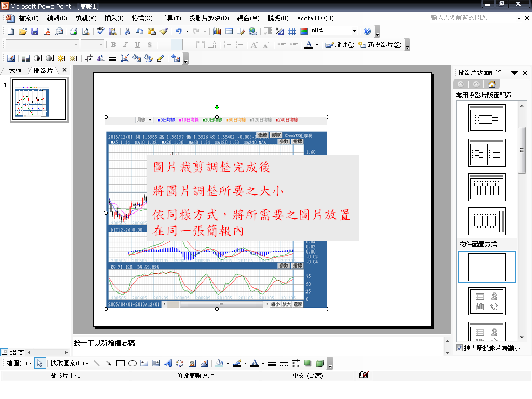Open the 插入 menu
The width and height of the screenshot is (532, 399).
click(114, 18)
